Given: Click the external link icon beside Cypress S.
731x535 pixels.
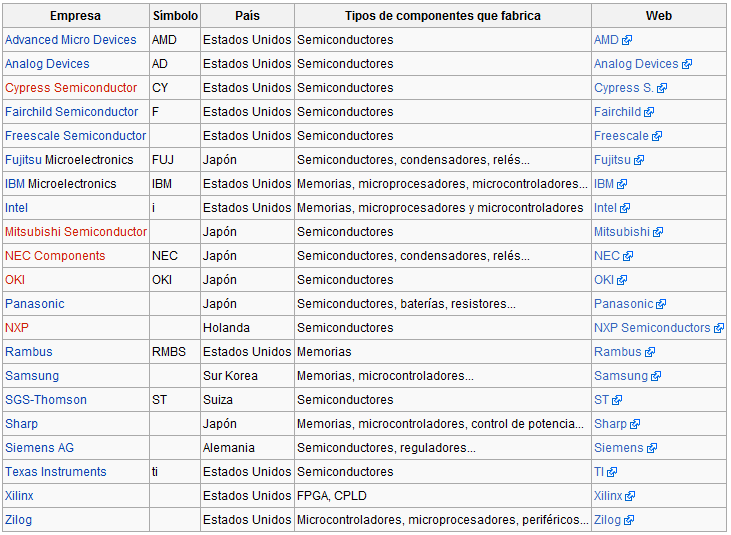Looking at the screenshot, I should (x=662, y=89).
